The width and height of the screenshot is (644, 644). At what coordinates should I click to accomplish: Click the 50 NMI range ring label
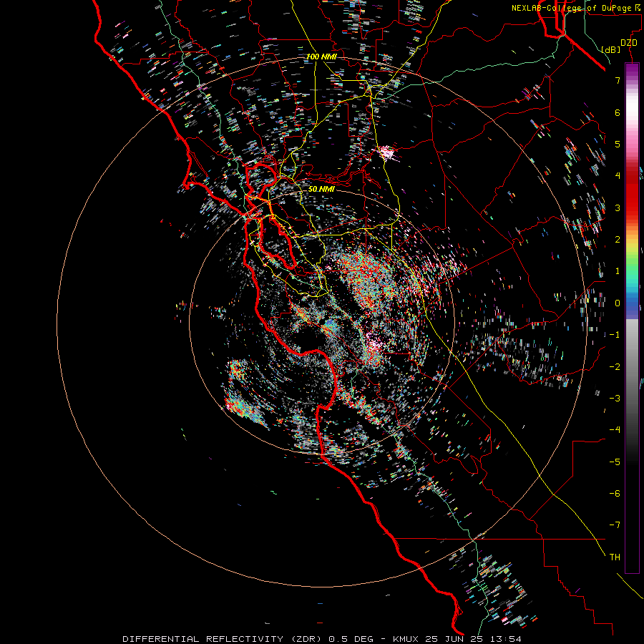321,189
